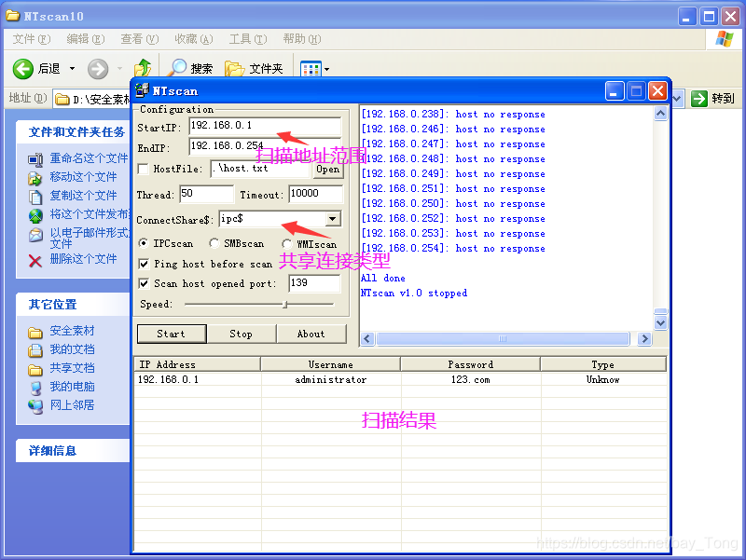746x560 pixels.
Task: Click the NTscan10 folder icon in title bar
Action: coord(13,16)
